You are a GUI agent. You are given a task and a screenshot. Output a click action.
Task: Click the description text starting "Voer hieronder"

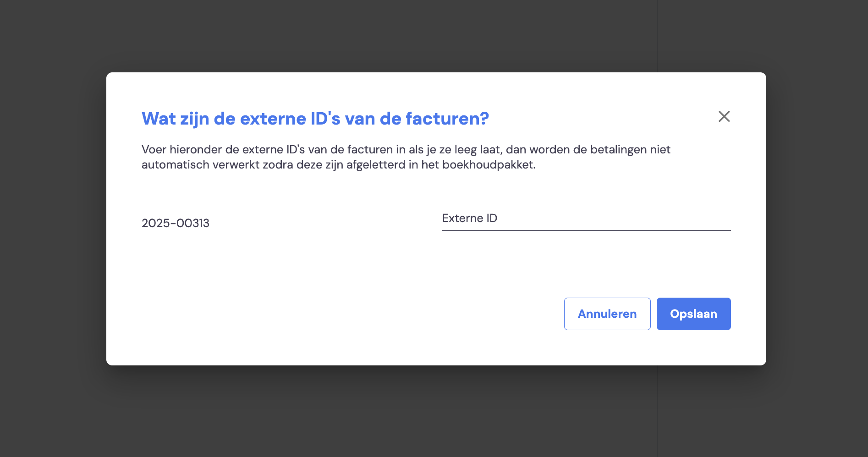[x=406, y=157]
